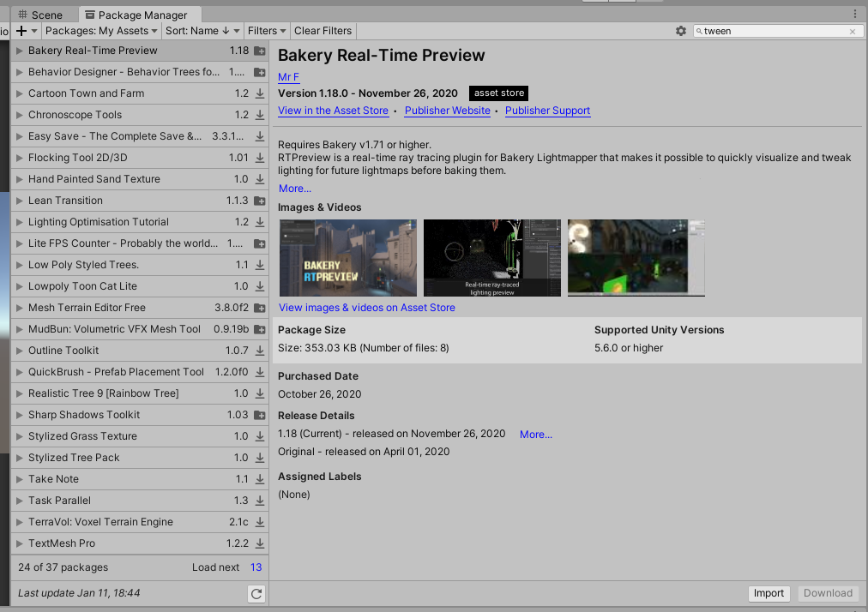Open the Mr F publisher link
This screenshot has height=612, width=868.
click(288, 77)
